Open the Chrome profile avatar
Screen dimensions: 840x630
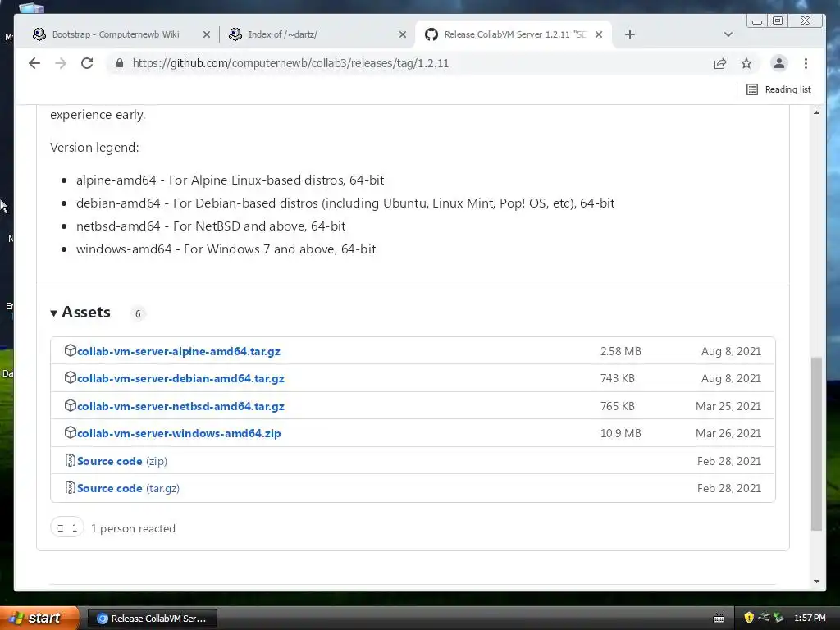pos(779,63)
